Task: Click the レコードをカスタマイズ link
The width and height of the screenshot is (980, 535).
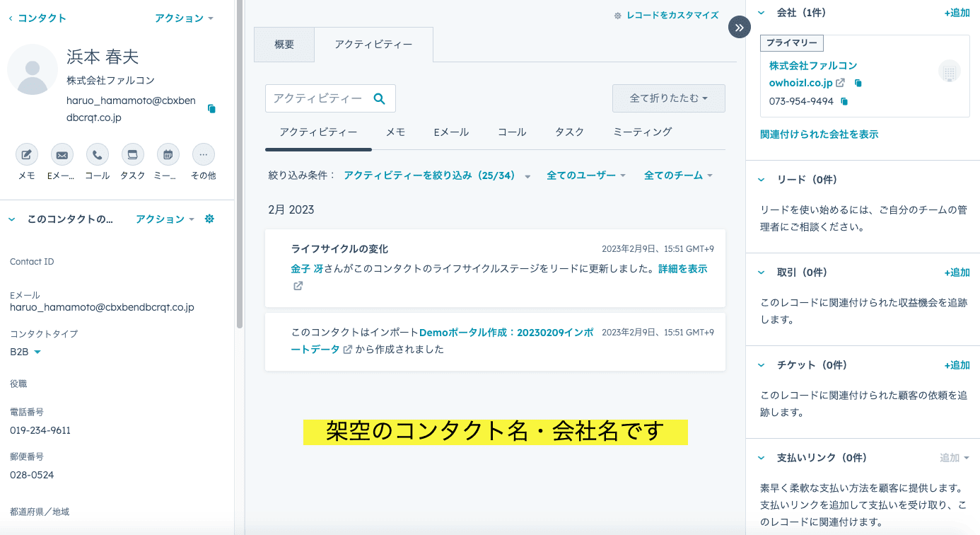Action: click(x=672, y=15)
